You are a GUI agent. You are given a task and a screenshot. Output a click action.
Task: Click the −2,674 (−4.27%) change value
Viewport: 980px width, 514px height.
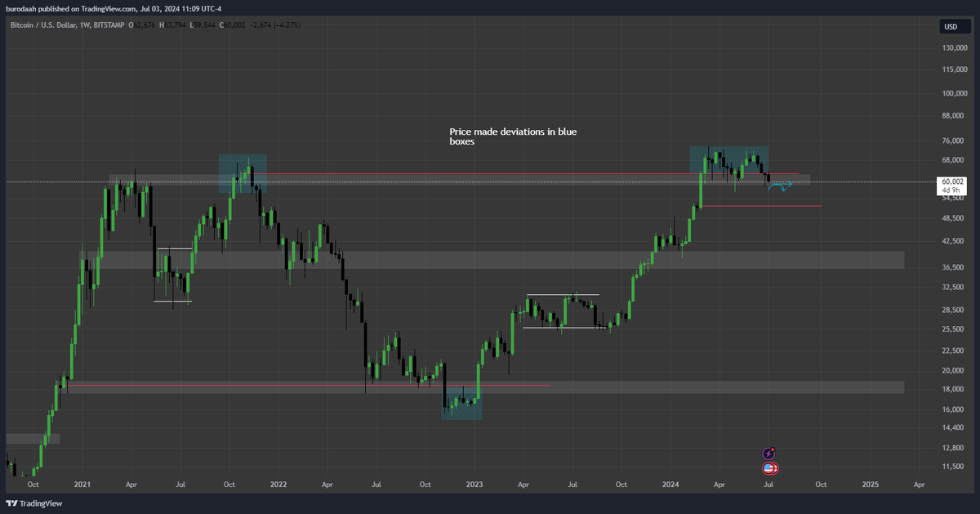275,25
